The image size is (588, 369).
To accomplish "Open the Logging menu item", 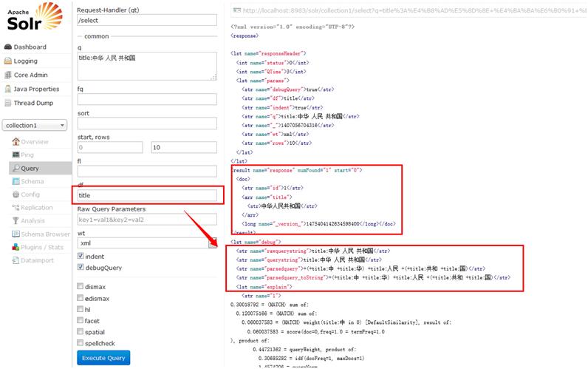I will 26,61.
